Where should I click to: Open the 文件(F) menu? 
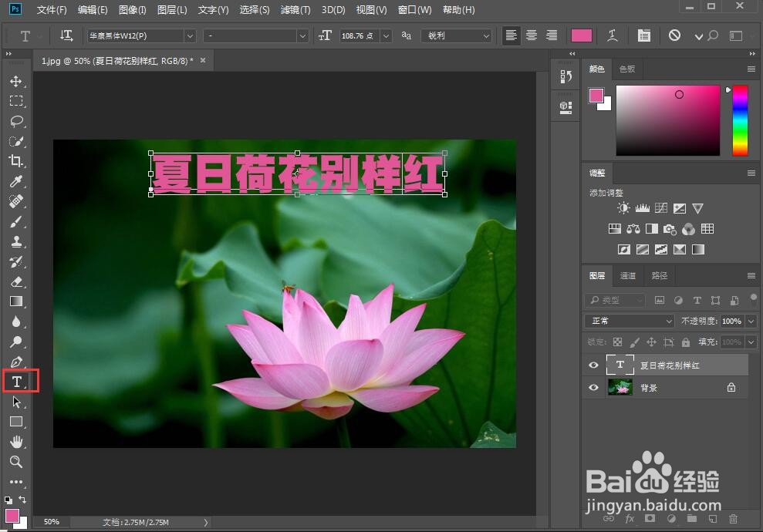point(52,10)
